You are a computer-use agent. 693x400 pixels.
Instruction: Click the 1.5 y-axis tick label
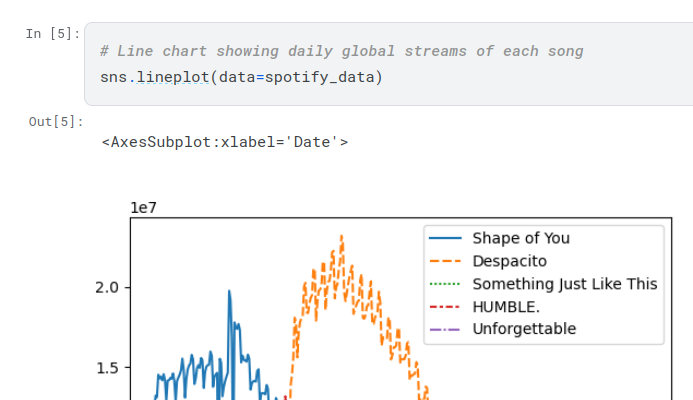pos(107,368)
